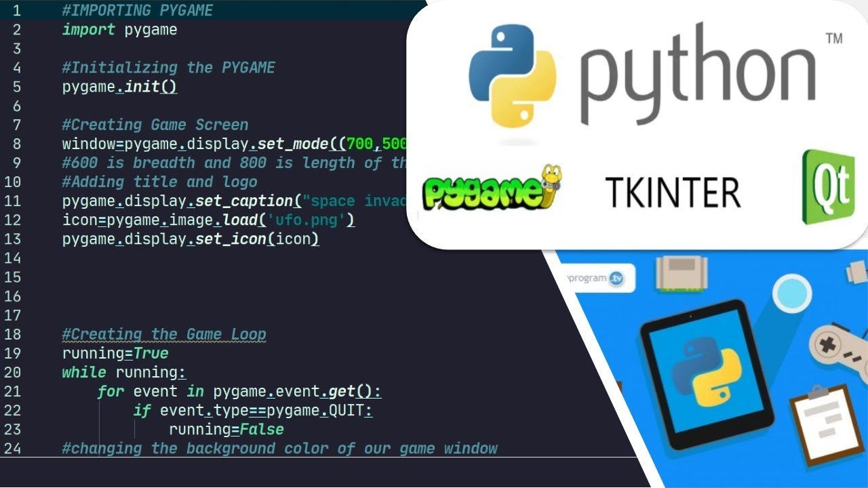Click the 'if event.type==pygame.QUIT:' line
Image resolution: width=868 pixels, height=488 pixels.
pyautogui.click(x=253, y=410)
